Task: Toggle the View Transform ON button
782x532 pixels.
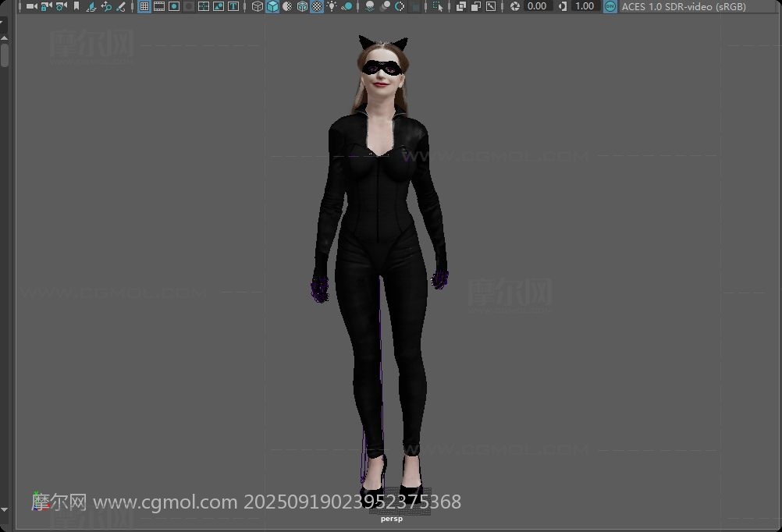Action: click(x=610, y=6)
